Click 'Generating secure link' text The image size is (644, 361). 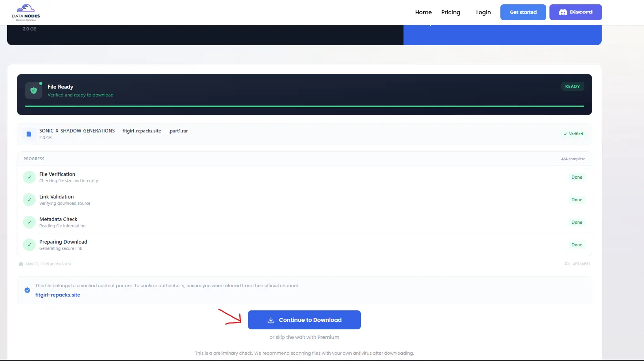61,249
